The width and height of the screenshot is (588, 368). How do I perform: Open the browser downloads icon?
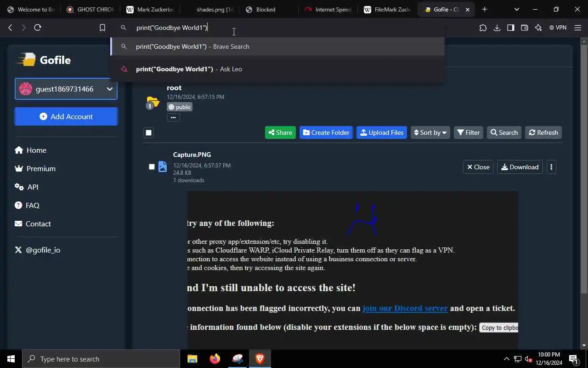coord(497,28)
